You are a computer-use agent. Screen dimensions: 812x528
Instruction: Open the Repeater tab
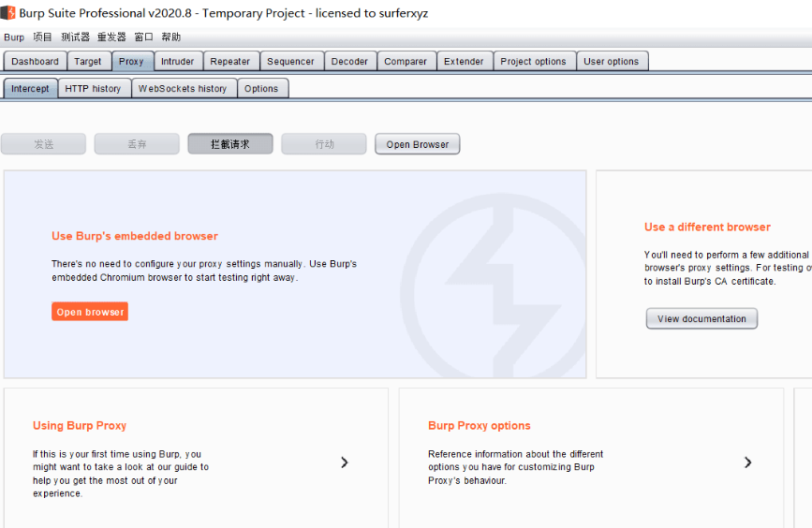tap(230, 61)
